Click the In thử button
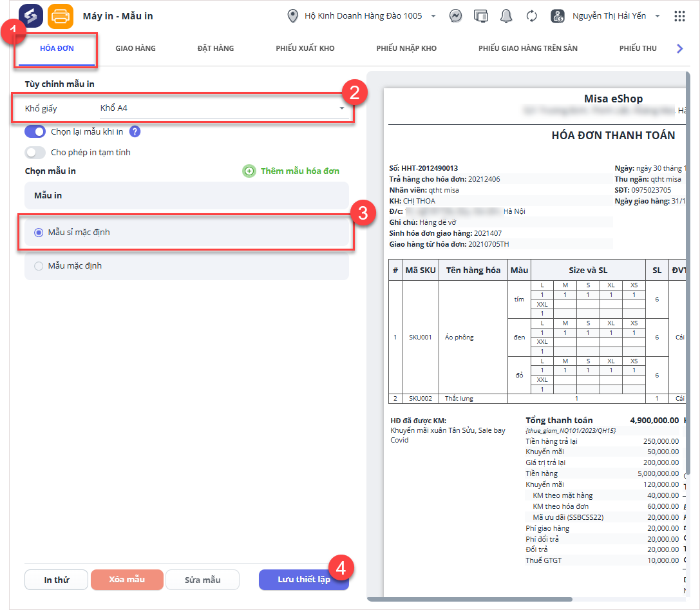700x610 pixels. pos(56,580)
